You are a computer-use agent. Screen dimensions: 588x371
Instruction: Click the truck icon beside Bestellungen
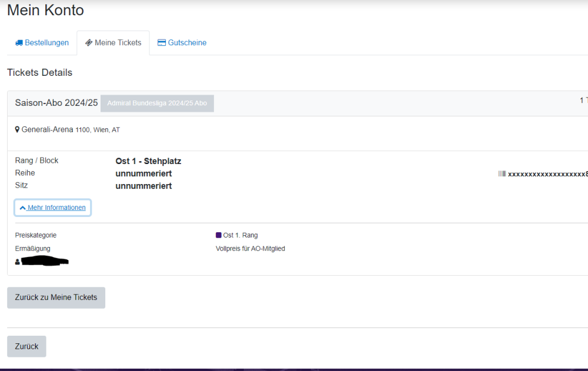point(19,43)
